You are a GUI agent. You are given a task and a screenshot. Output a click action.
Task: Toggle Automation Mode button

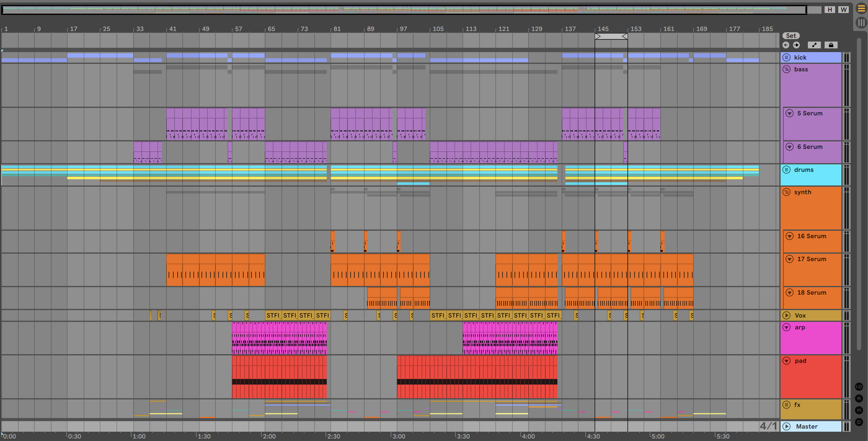point(814,45)
